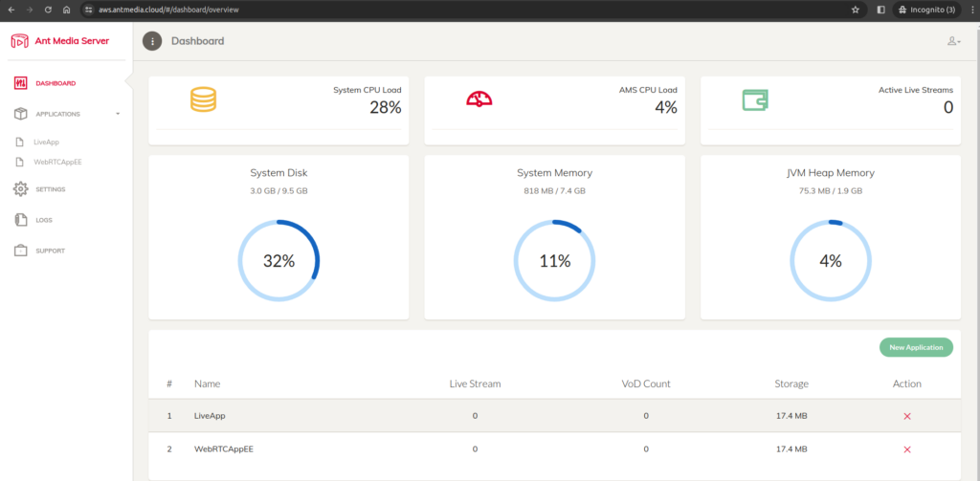Open LiveApp from the sidebar list
The image size is (980, 481).
46,142
